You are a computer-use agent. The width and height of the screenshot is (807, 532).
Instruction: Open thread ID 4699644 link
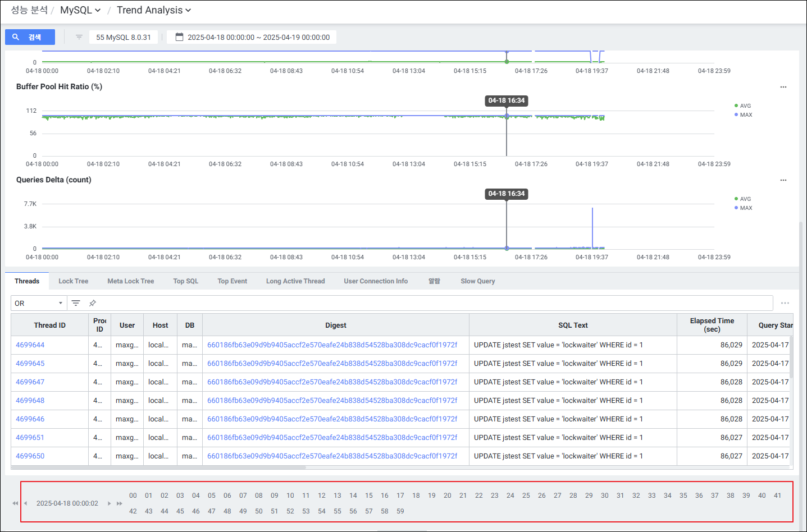[30, 345]
